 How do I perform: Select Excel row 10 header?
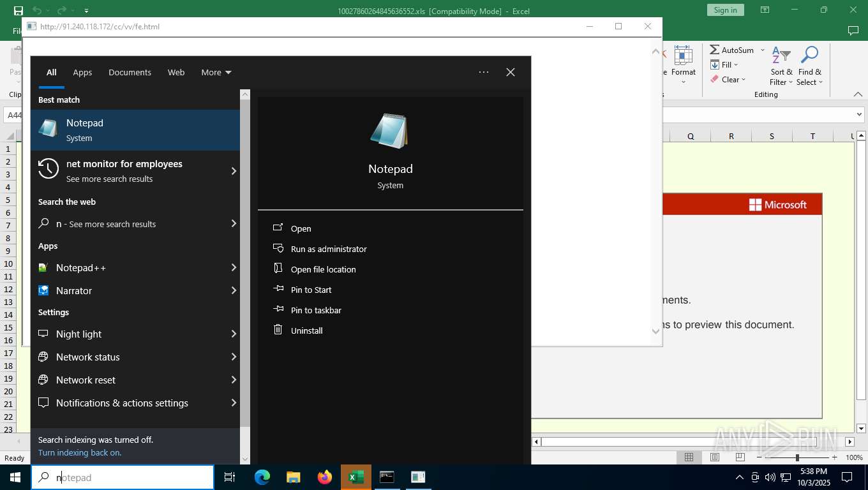click(8, 264)
